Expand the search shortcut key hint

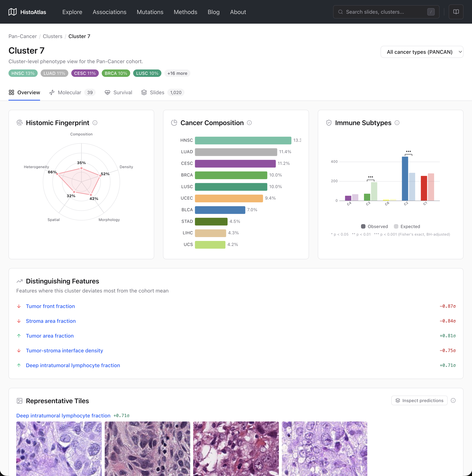(431, 12)
